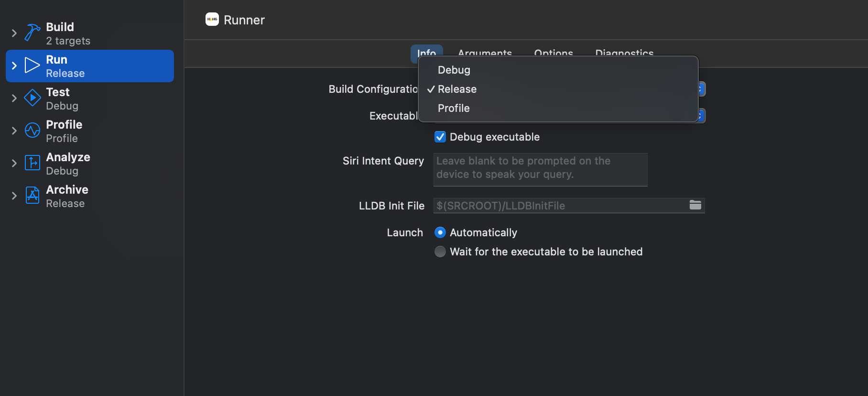This screenshot has height=396, width=868.
Task: Select Wait for the executable to be launched
Action: (440, 252)
